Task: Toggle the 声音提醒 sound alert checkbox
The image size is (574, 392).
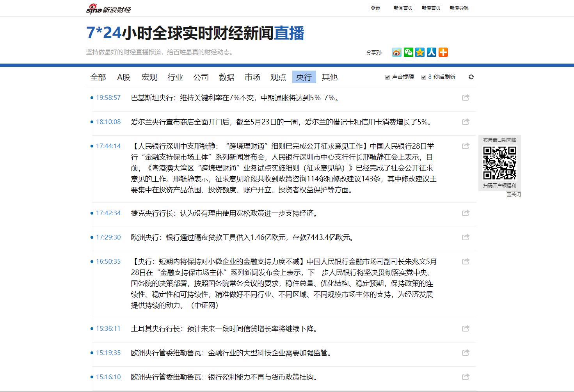Action: click(x=387, y=77)
